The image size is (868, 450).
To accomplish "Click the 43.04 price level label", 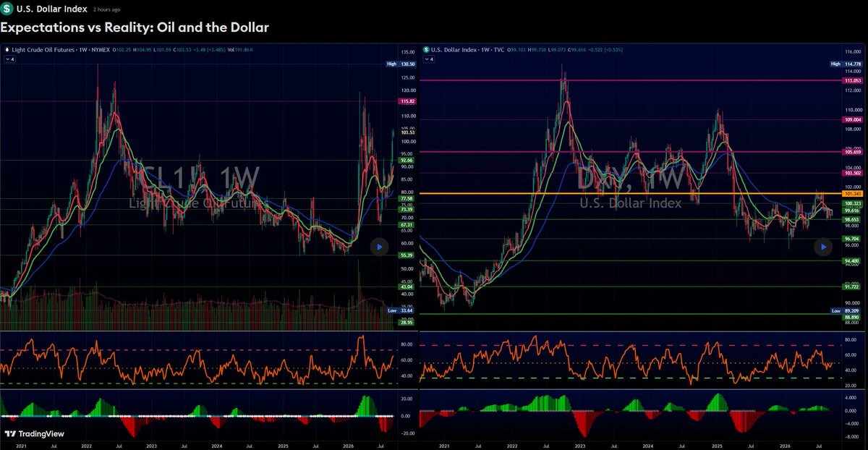I will click(x=407, y=286).
